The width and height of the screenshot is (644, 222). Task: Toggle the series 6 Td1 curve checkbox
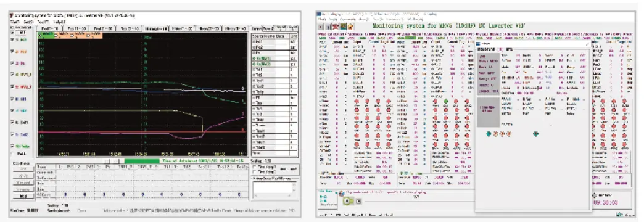(12, 99)
